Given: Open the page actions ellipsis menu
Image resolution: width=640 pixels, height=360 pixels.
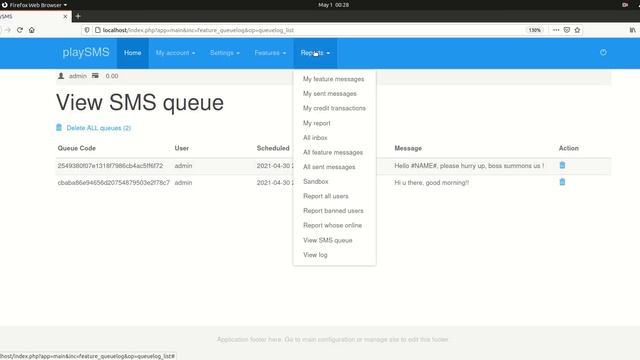Looking at the screenshot, I should pos(556,30).
